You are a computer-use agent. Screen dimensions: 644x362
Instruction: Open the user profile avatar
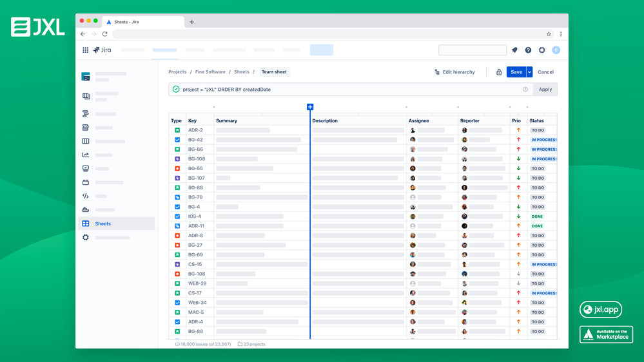tap(556, 50)
